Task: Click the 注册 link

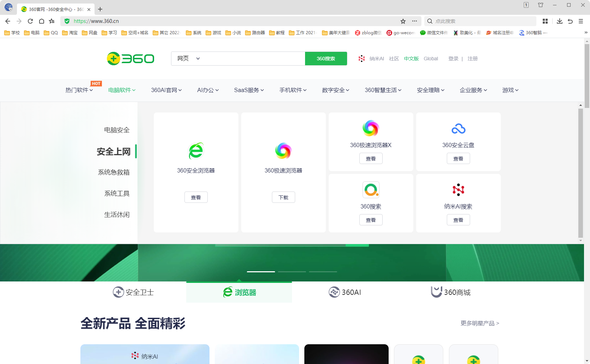Action: pyautogui.click(x=473, y=59)
